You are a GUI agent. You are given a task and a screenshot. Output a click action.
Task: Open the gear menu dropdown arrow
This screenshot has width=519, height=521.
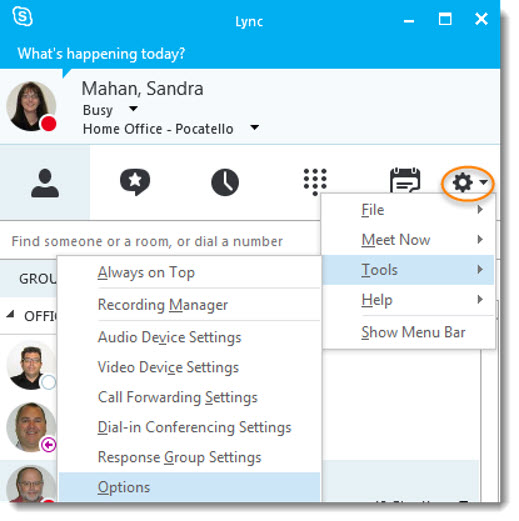484,182
